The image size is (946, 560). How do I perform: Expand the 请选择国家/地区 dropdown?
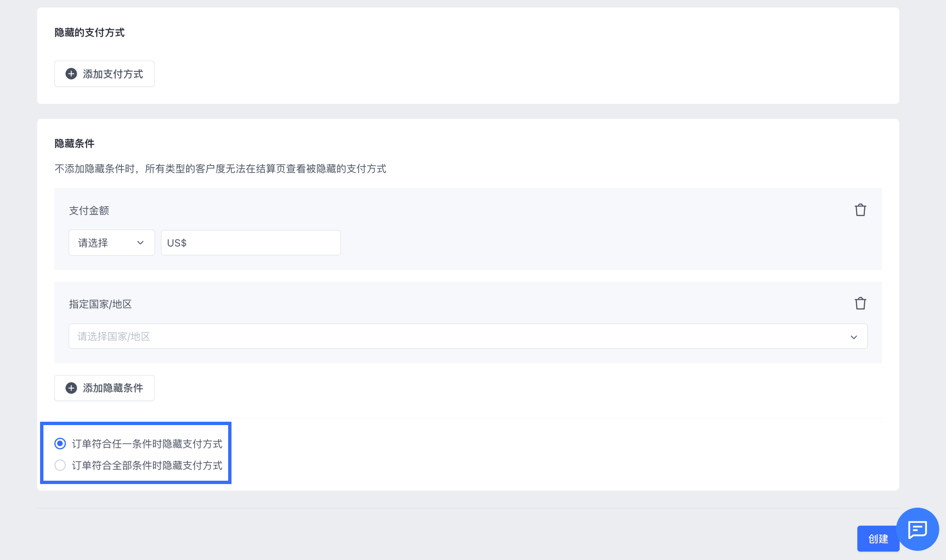[x=468, y=336]
